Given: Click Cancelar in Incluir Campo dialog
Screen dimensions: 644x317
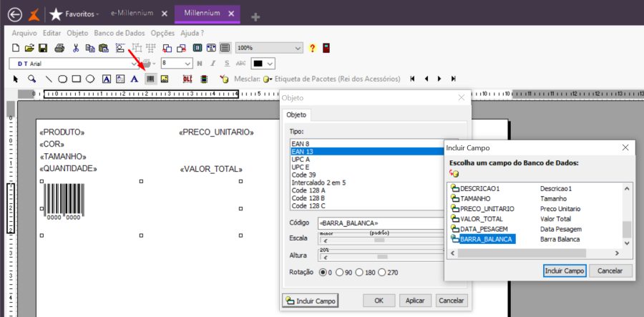Looking at the screenshot, I should tap(610, 271).
